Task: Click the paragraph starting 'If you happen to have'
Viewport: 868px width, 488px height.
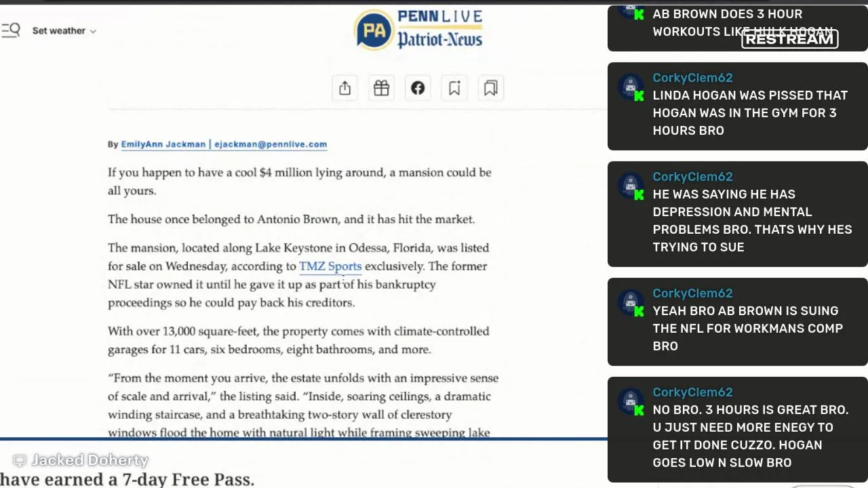Action: click(300, 182)
